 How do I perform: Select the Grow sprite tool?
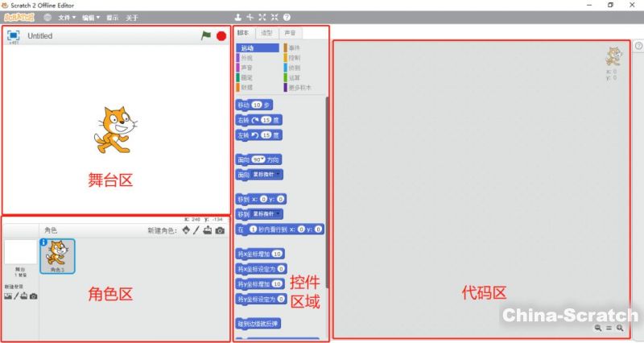click(x=262, y=17)
